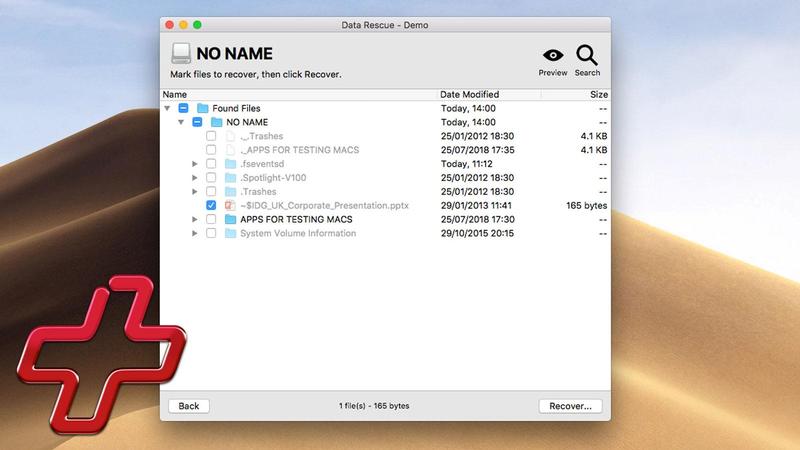Click the ._.Trashes file icon
The image size is (800, 450).
[x=231, y=136]
